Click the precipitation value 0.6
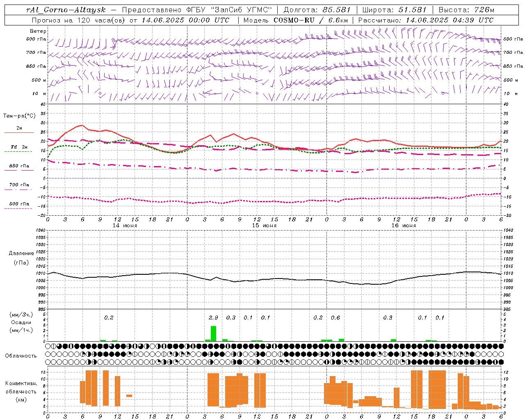This screenshot has width=525, height=420. pos(336,317)
